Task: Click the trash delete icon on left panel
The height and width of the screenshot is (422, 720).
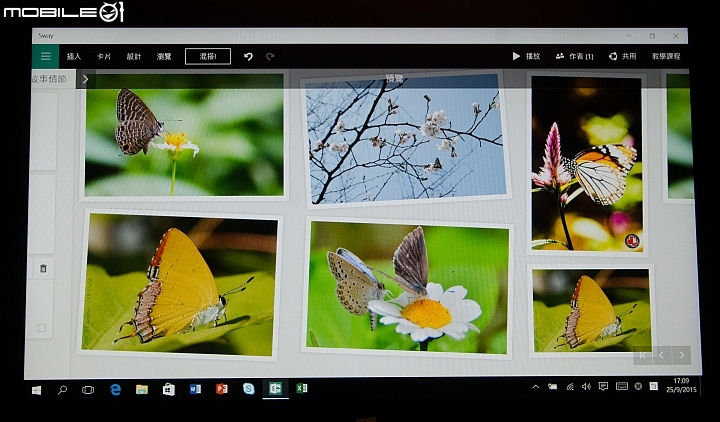Action: (43, 269)
